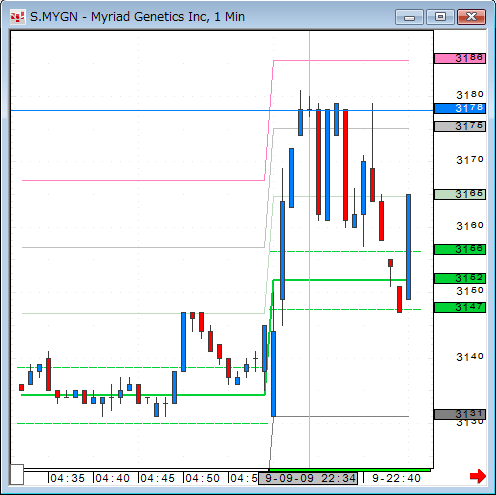Click the 04:45 time axis label
The height and width of the screenshot is (495, 496).
(157, 478)
